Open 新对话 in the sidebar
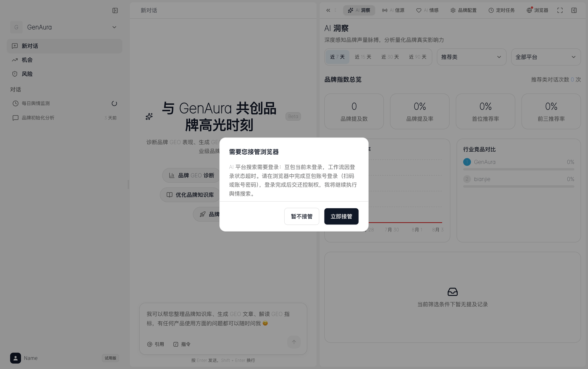This screenshot has width=588, height=369. 64,46
